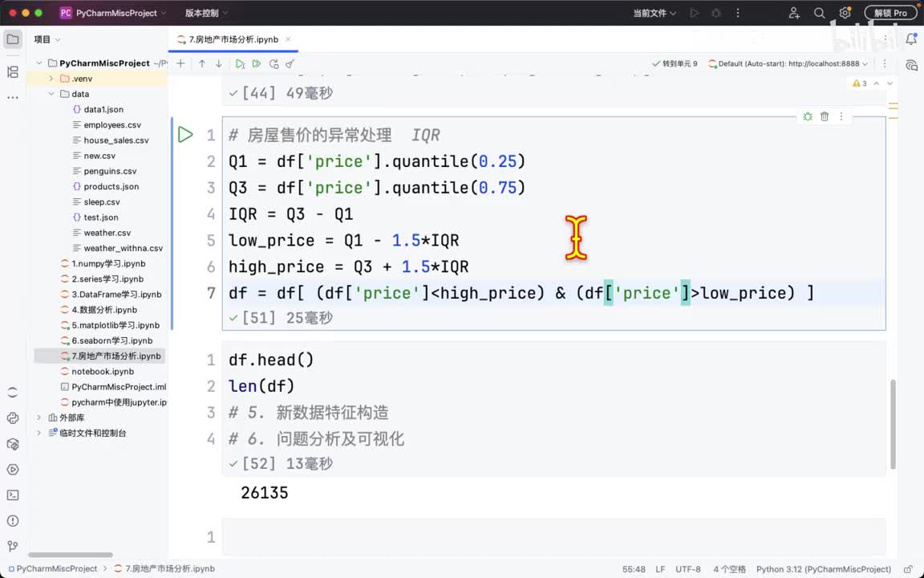
Task: Go to previous highlighted problem arrow
Action: [x=876, y=83]
